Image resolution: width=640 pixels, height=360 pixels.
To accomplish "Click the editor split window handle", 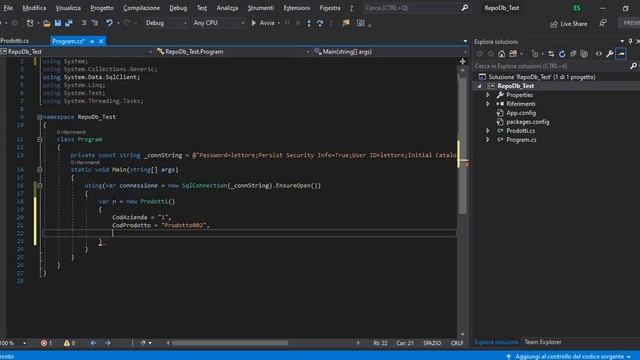I will [462, 61].
